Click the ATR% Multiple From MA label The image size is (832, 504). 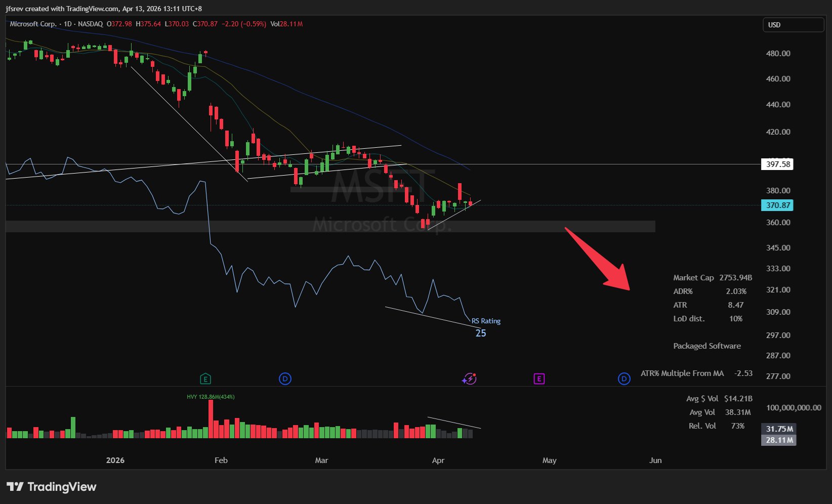coord(682,373)
